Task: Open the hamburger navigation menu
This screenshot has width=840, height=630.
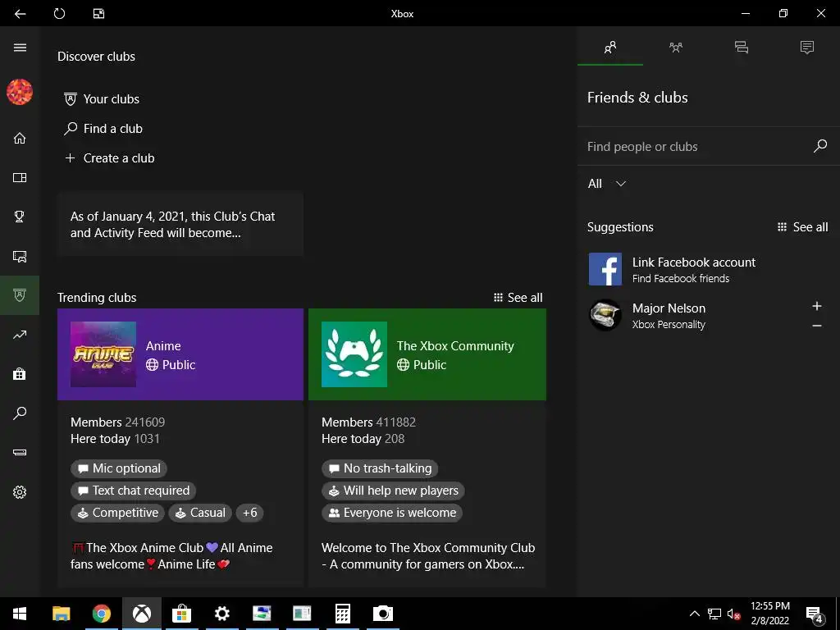Action: [x=20, y=48]
